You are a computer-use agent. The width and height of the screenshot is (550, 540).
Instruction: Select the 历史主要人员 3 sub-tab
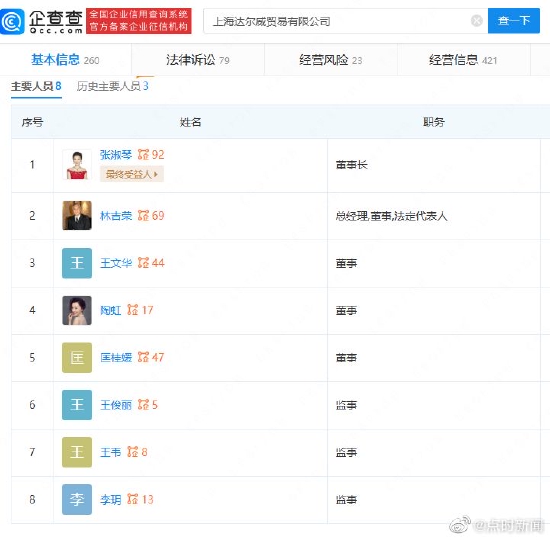click(113, 86)
